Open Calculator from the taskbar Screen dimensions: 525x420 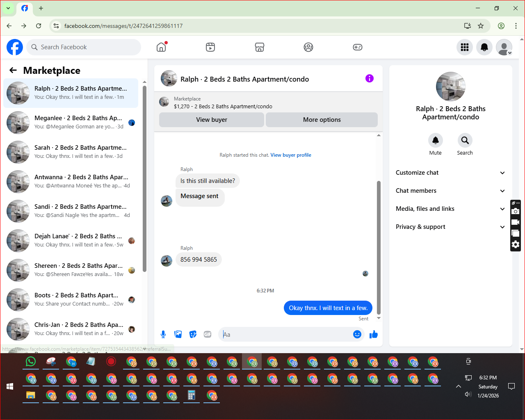click(191, 395)
